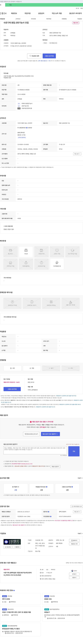Viewport: 83px width, 644px height.
Task: Open the 제작 및 용접 recommended posting
Action: (6, 599)
